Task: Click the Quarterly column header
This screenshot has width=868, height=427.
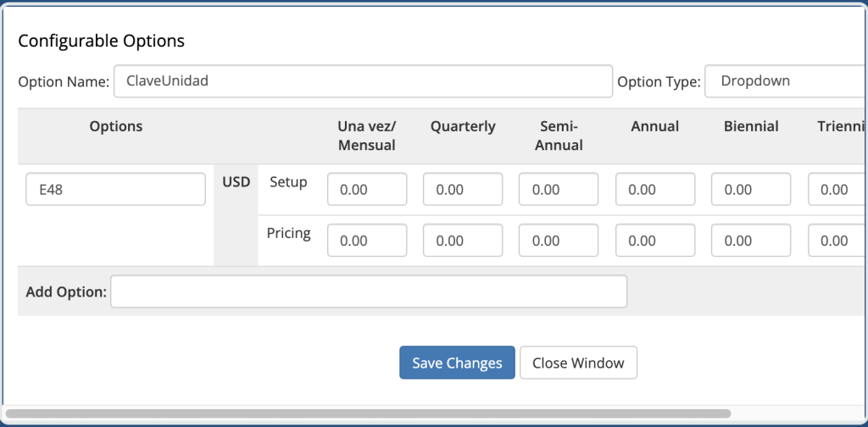Action: (463, 127)
